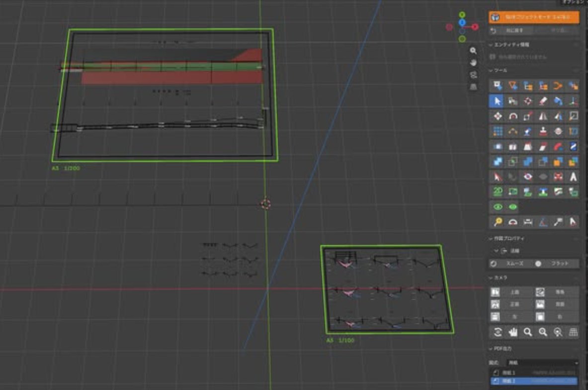Switch camera to 右 right view

[557, 317]
